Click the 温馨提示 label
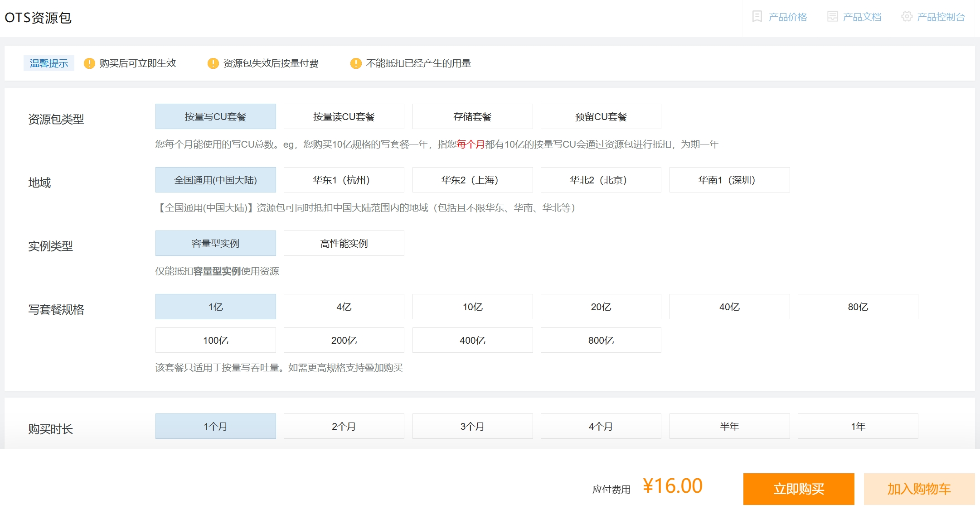Image resolution: width=980 pixels, height=514 pixels. click(49, 63)
